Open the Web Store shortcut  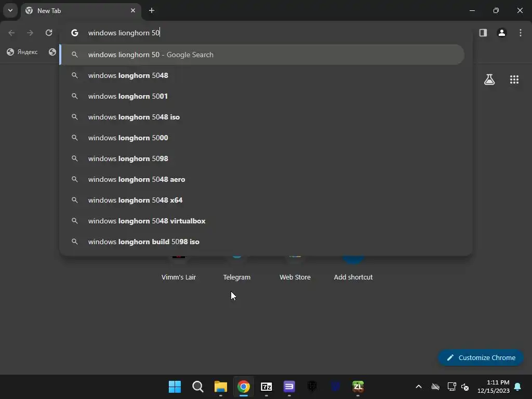295,268
